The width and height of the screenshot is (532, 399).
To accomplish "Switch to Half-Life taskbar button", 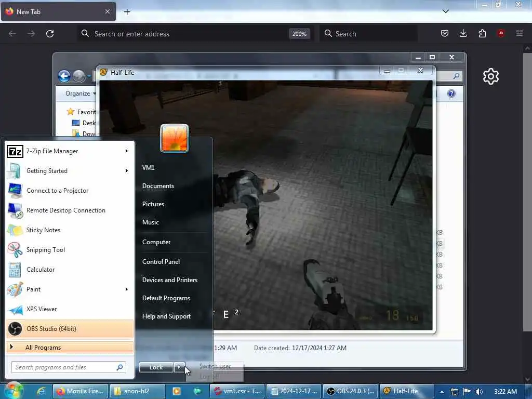I will [x=406, y=391].
